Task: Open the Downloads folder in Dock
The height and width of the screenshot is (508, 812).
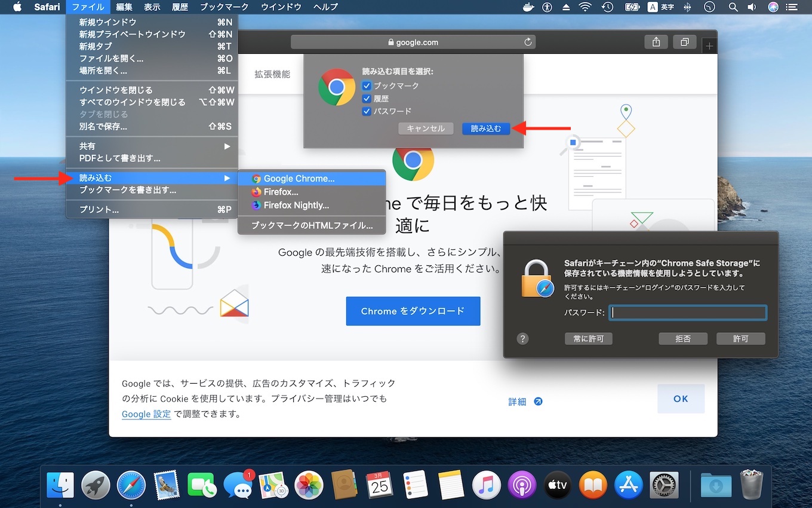Action: point(716,485)
